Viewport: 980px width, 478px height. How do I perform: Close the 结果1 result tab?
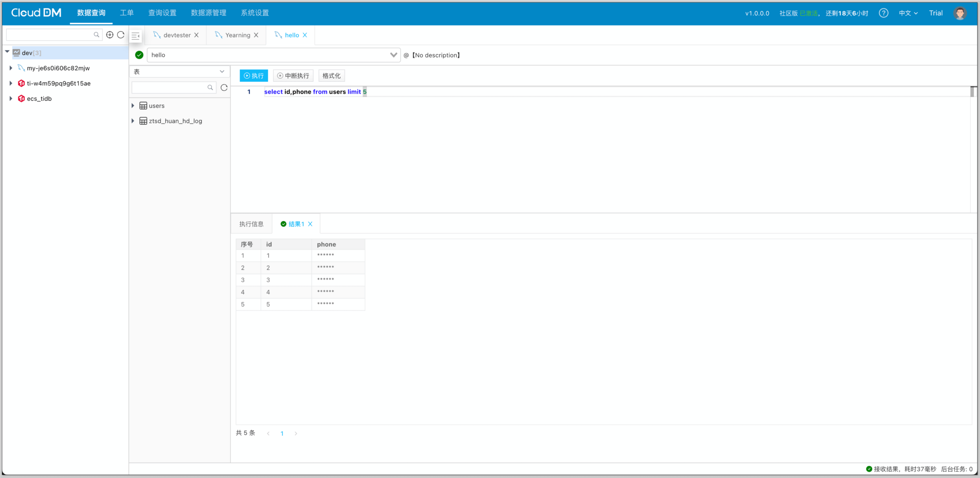(x=310, y=224)
